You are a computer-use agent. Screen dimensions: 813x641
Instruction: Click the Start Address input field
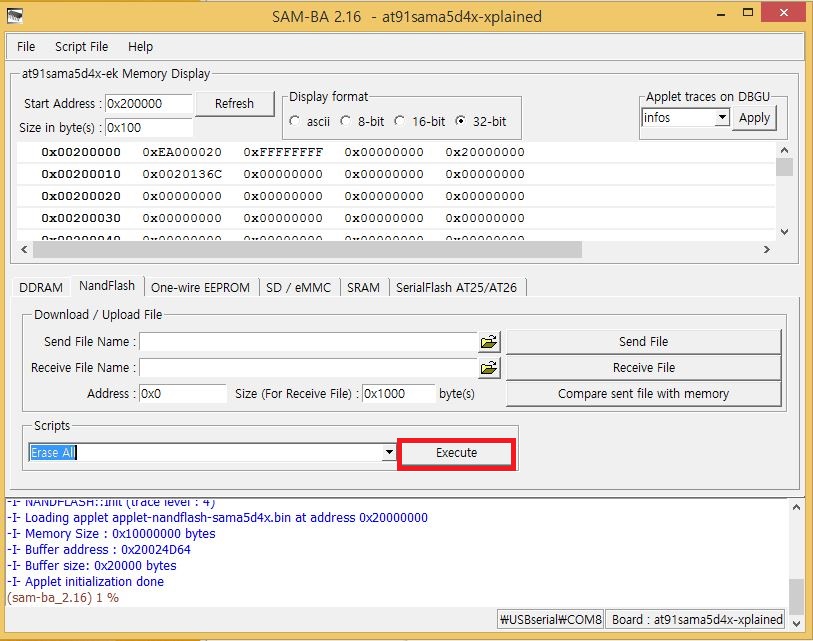147,104
